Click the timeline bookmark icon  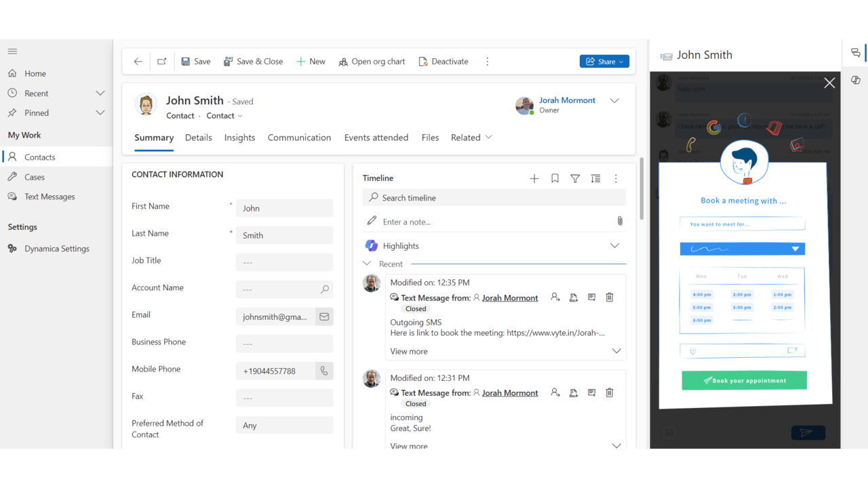click(x=555, y=178)
